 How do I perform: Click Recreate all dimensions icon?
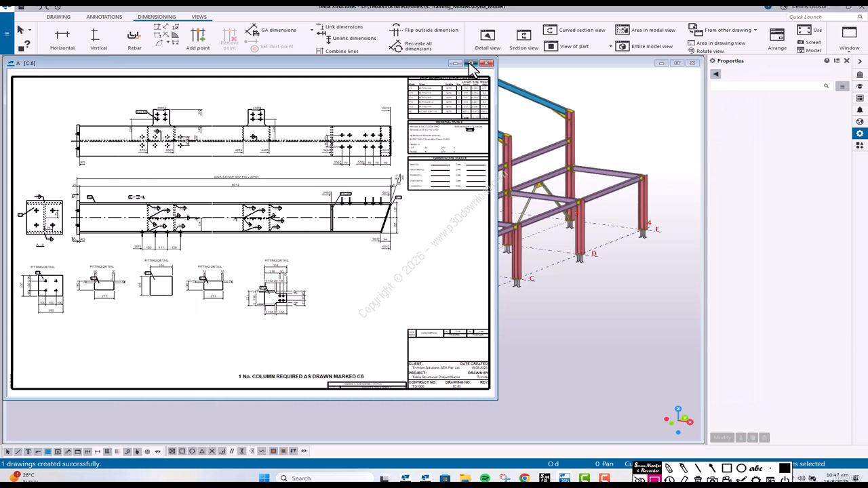(x=396, y=46)
